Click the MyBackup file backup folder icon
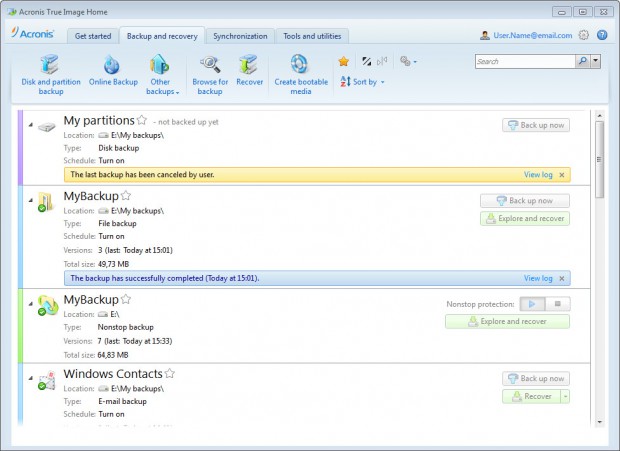 (46, 202)
